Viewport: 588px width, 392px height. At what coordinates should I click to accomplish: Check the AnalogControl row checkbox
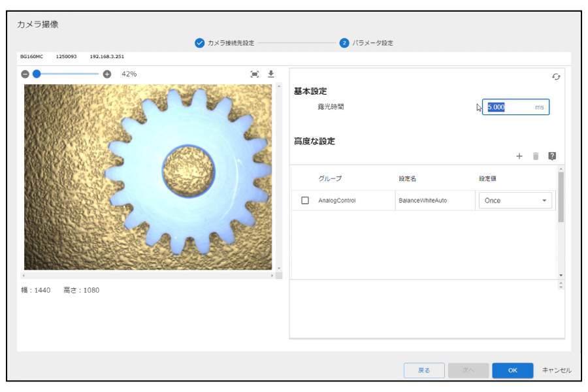tap(305, 201)
